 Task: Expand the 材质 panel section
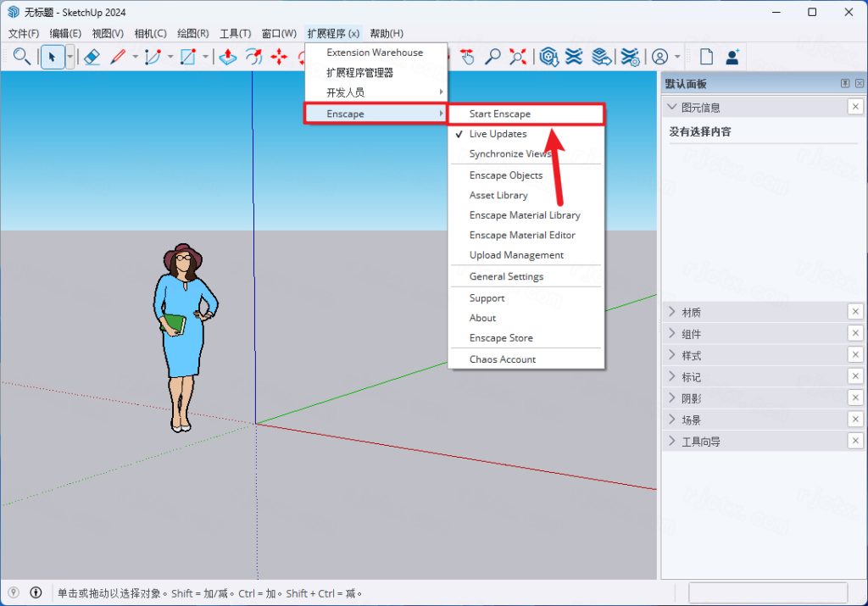(x=672, y=312)
